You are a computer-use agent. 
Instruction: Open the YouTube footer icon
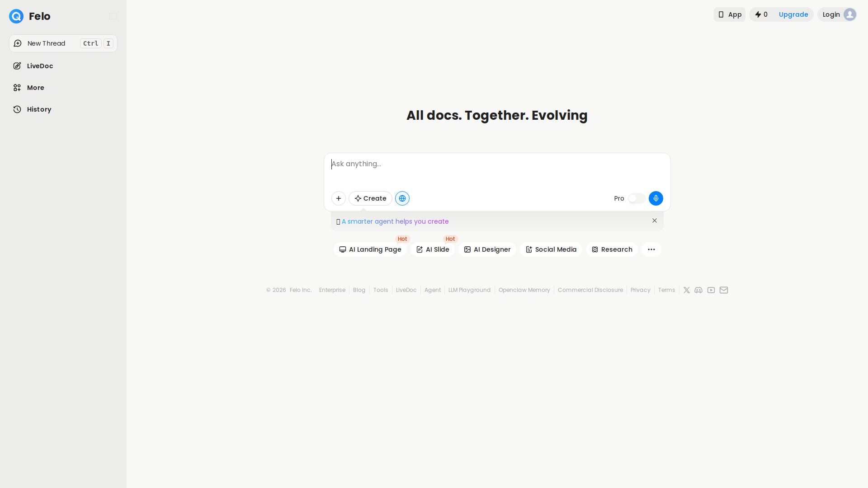click(711, 290)
